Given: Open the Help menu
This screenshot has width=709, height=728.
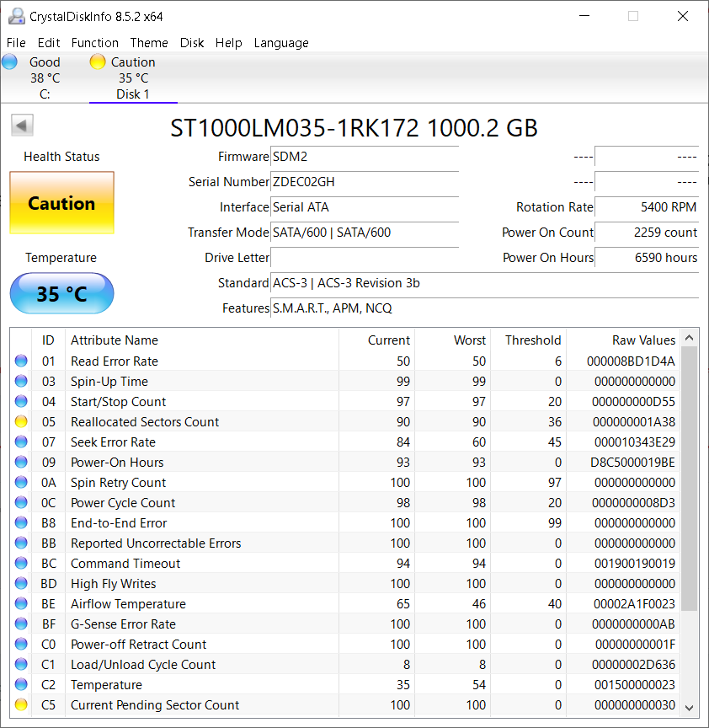Looking at the screenshot, I should coord(228,43).
